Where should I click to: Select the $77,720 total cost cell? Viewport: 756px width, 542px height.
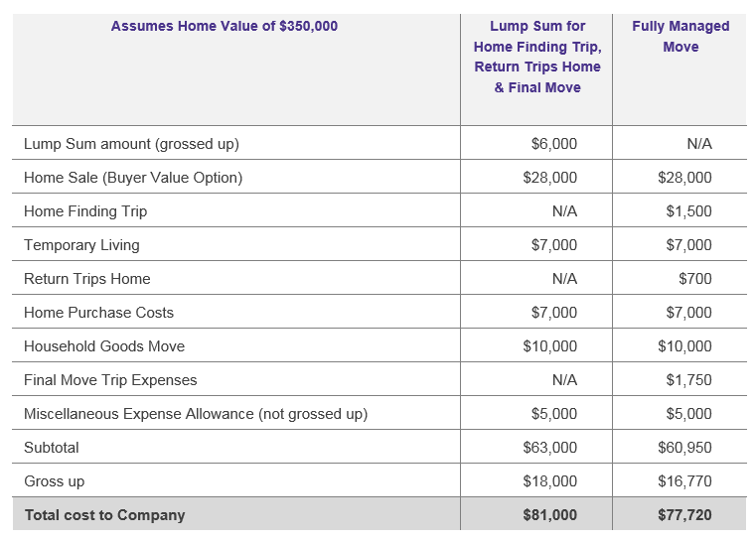click(x=684, y=515)
